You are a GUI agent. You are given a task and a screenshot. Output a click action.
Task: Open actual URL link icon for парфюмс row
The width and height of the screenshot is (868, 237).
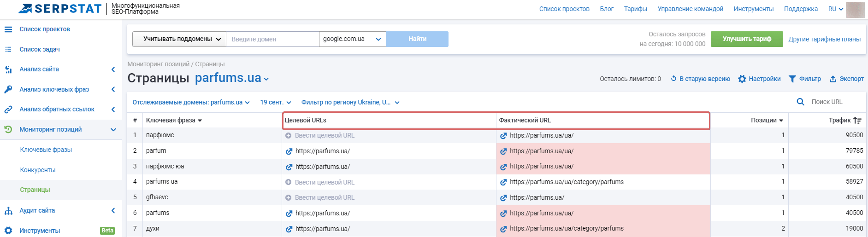503,136
